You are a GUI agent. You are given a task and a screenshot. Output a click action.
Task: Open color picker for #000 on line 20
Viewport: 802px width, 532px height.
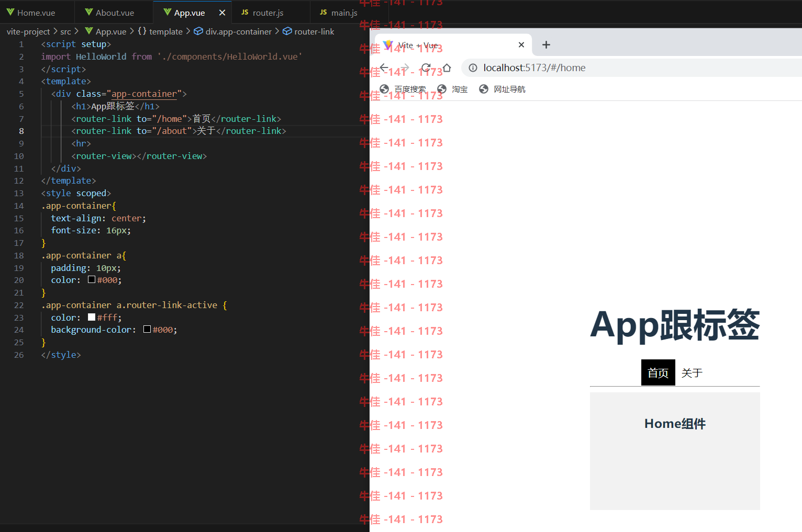point(92,280)
